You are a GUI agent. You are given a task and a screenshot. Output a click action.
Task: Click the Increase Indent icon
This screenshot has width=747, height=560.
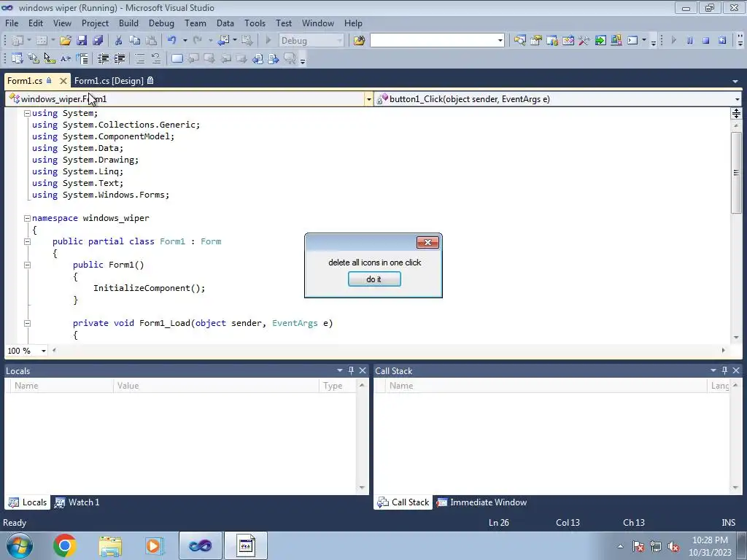pyautogui.click(x=119, y=58)
